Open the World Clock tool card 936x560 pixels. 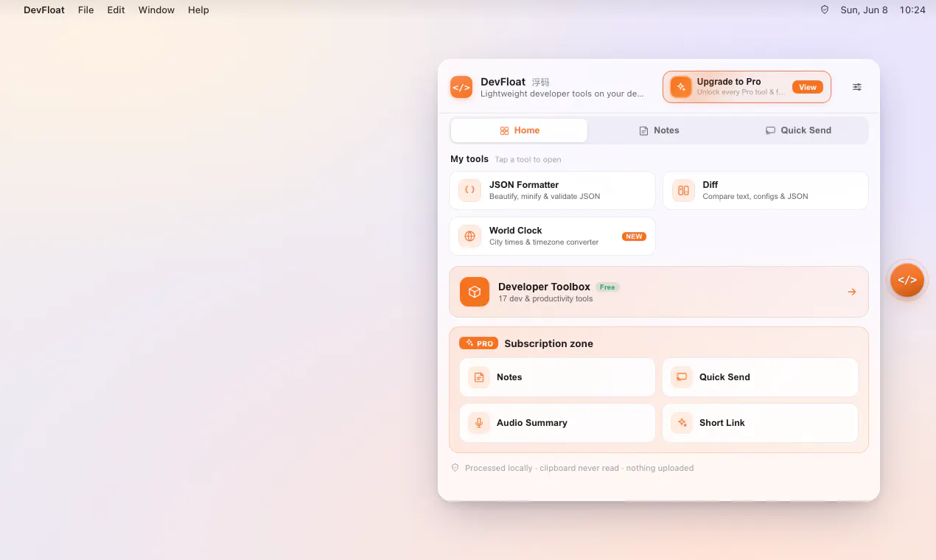[552, 236]
